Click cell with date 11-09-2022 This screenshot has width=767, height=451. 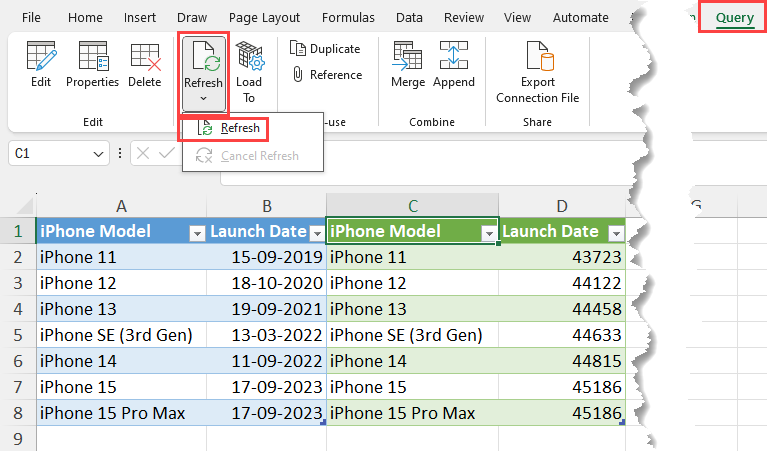pyautogui.click(x=267, y=361)
